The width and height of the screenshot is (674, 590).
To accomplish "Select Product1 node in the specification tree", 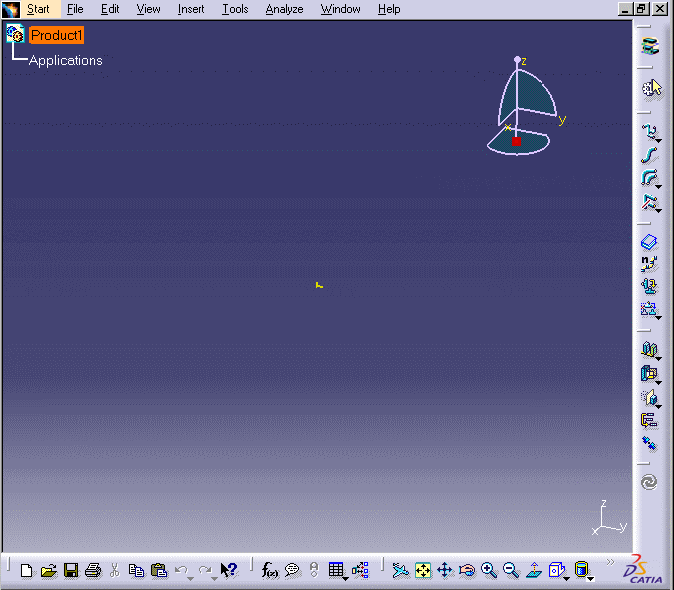I will (57, 35).
